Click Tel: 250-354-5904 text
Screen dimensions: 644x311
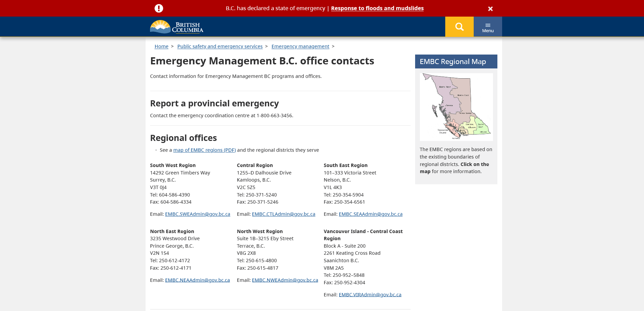344,195
